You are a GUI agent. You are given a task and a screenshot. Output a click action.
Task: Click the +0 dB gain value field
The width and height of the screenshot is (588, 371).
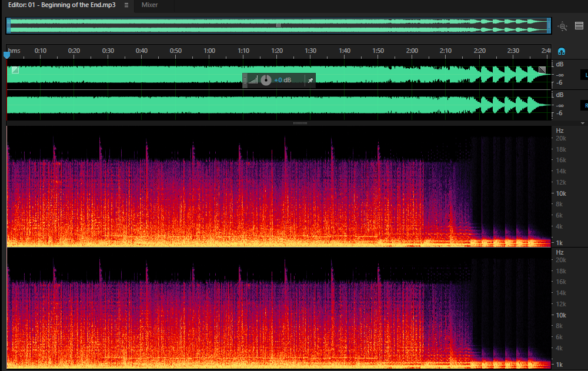point(282,80)
